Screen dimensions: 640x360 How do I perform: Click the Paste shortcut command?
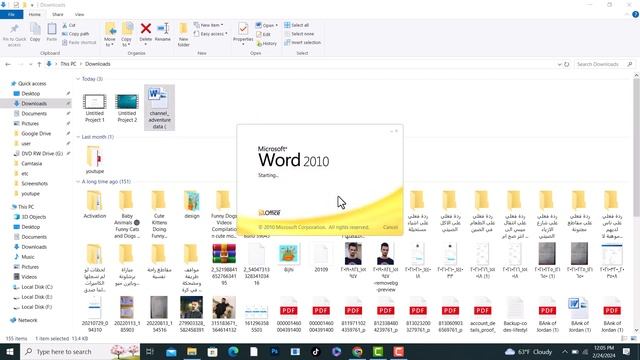click(79, 42)
